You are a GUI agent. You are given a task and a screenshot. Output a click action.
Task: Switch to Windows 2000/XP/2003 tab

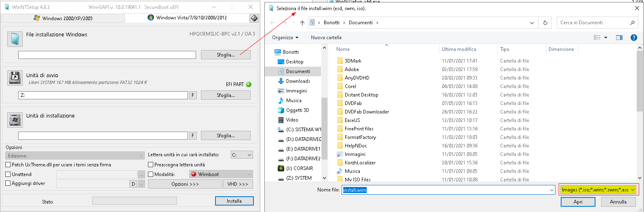pyautogui.click(x=63, y=18)
